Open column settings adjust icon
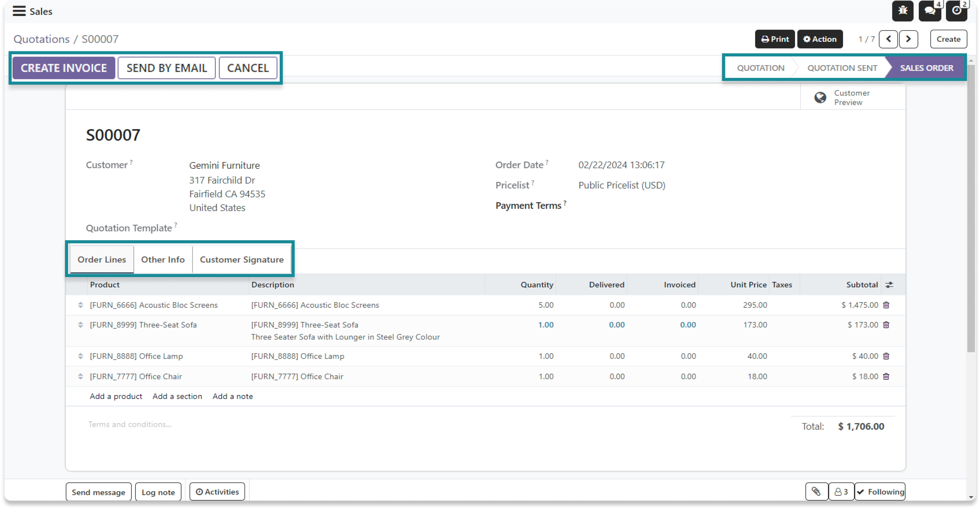980x509 pixels. coord(889,285)
